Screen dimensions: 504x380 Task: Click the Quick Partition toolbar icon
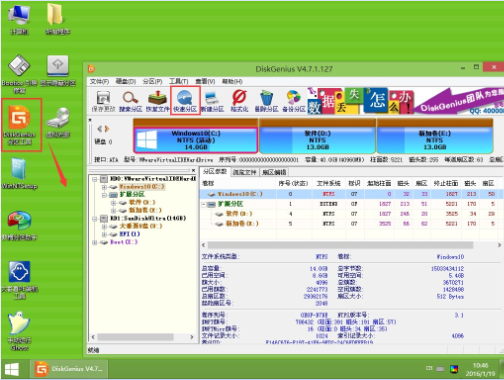(185, 101)
